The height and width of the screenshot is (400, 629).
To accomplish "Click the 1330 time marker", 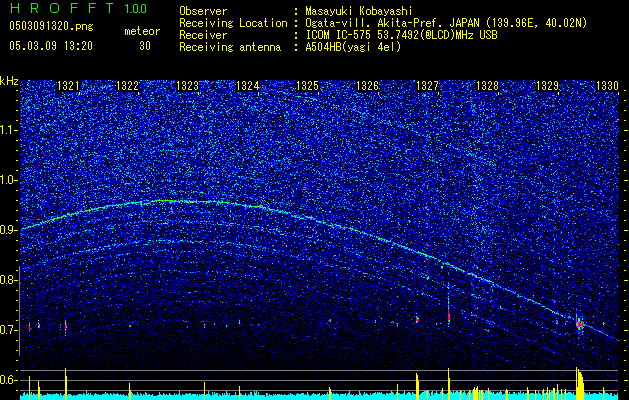I will [x=607, y=86].
